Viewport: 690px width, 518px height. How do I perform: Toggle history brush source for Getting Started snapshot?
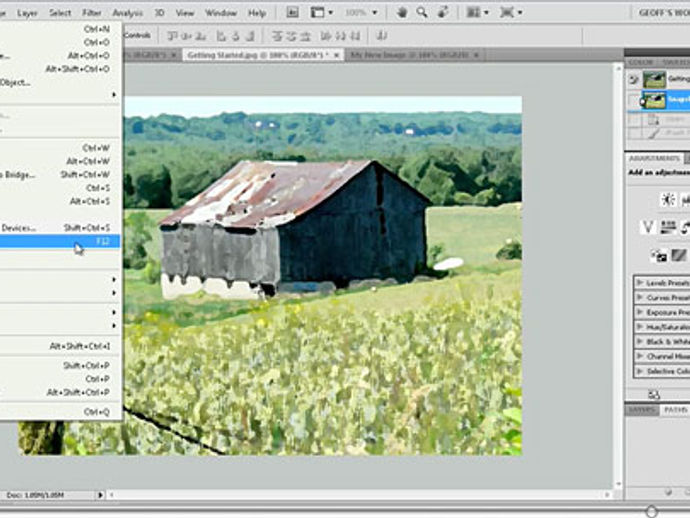coord(633,80)
